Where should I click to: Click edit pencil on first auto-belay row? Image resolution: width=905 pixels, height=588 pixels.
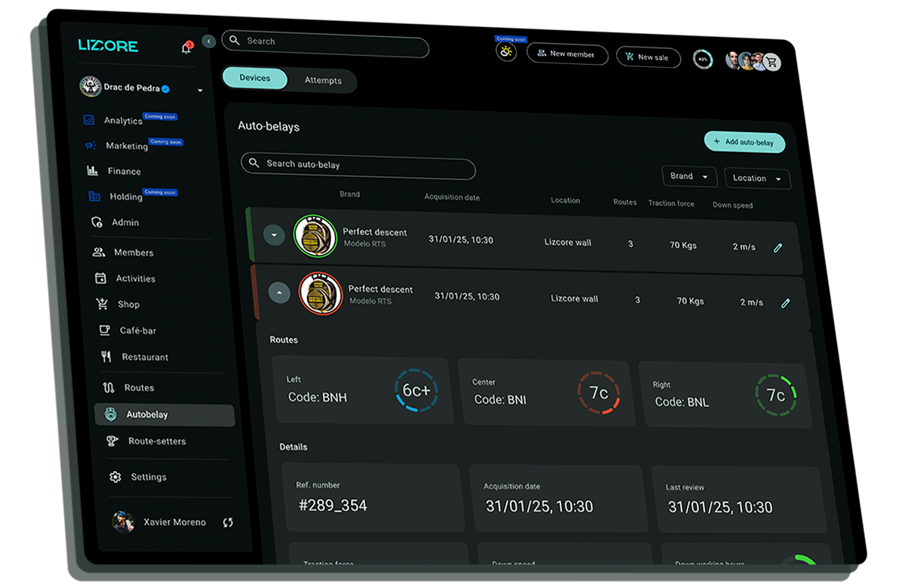pos(778,247)
